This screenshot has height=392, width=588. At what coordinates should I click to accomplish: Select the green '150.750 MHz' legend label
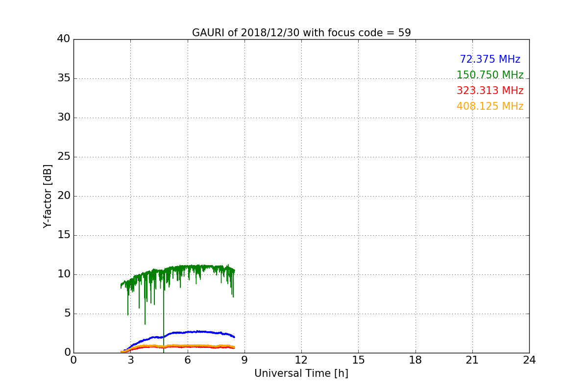pyautogui.click(x=490, y=75)
